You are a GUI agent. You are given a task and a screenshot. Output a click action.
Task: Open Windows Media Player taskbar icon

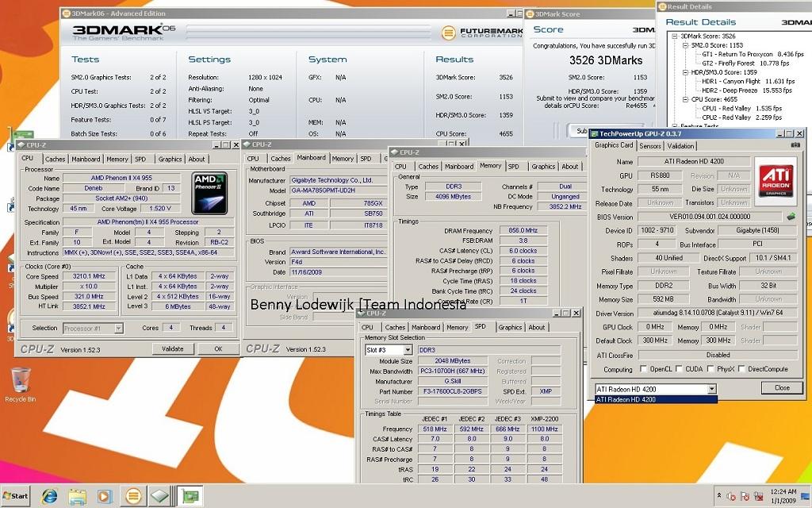(105, 496)
